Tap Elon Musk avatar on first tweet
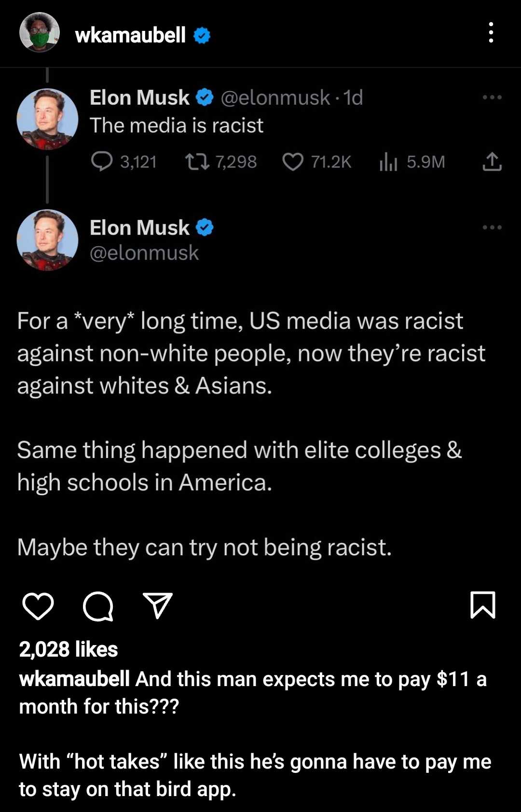The height and width of the screenshot is (812, 521). 47,119
